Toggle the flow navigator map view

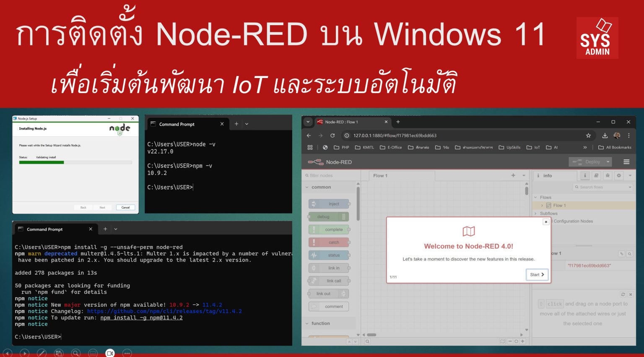502,341
